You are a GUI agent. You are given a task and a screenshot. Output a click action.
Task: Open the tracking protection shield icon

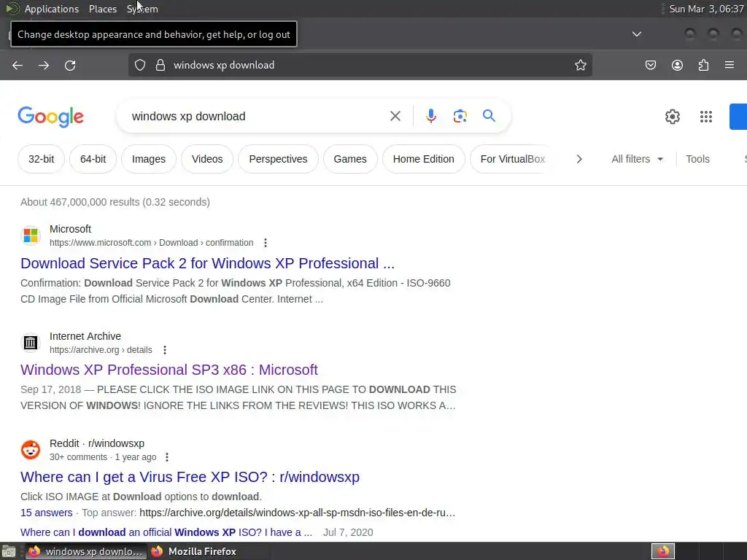click(x=139, y=65)
